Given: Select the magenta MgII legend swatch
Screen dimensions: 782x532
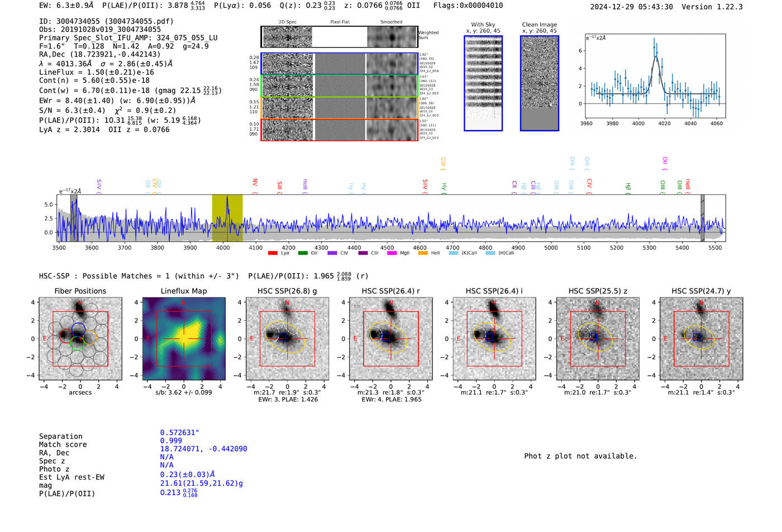Looking at the screenshot, I should click(392, 253).
